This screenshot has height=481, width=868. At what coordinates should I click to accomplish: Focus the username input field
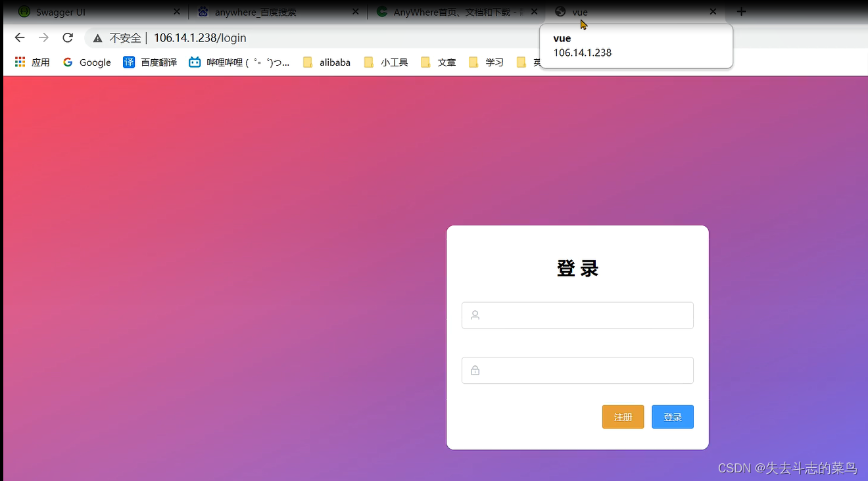[577, 315]
